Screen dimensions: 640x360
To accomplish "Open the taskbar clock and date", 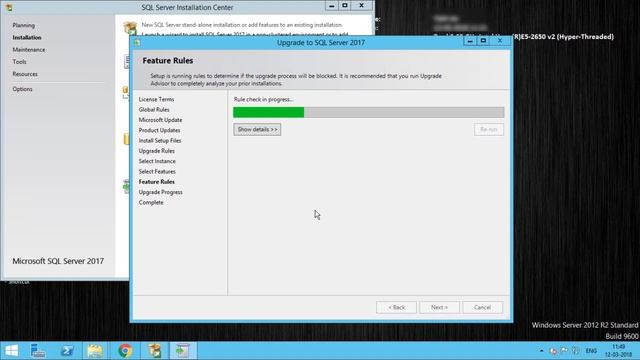I will tap(618, 351).
